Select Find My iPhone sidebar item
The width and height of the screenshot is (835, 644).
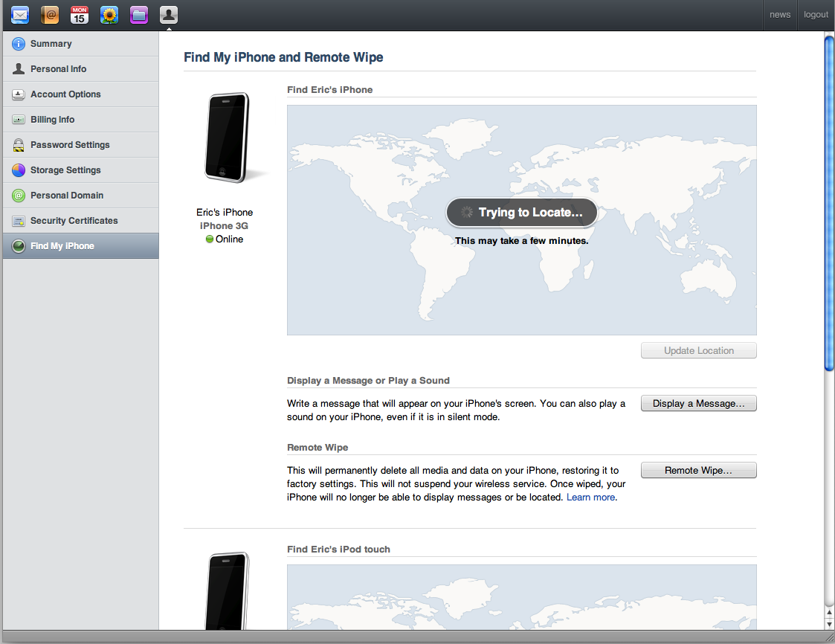(x=81, y=246)
